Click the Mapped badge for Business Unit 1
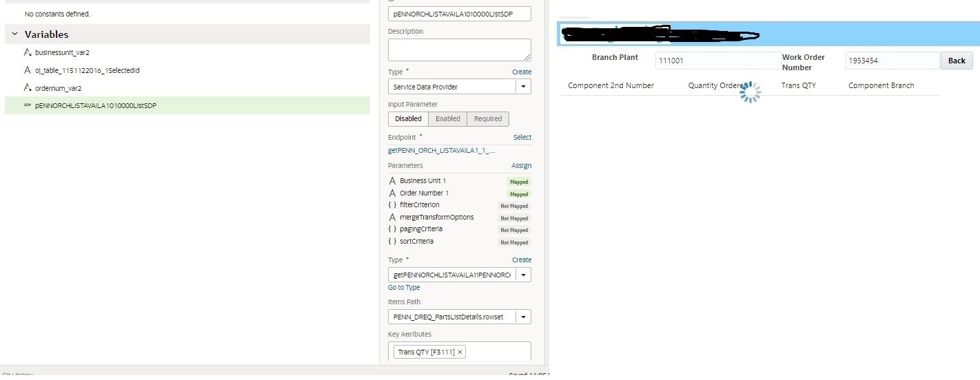The height and width of the screenshot is (380, 980). click(x=518, y=182)
